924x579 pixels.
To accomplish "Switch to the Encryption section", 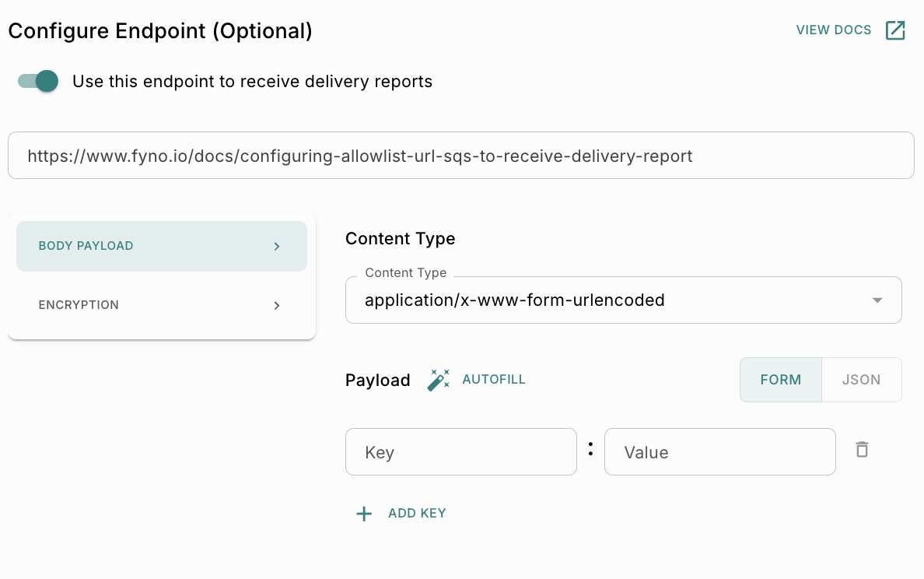I will pos(162,305).
